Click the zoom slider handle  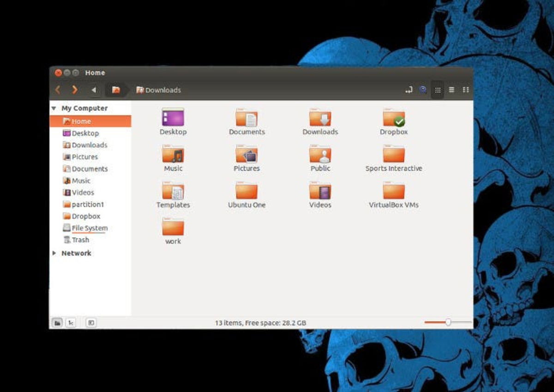(x=448, y=322)
